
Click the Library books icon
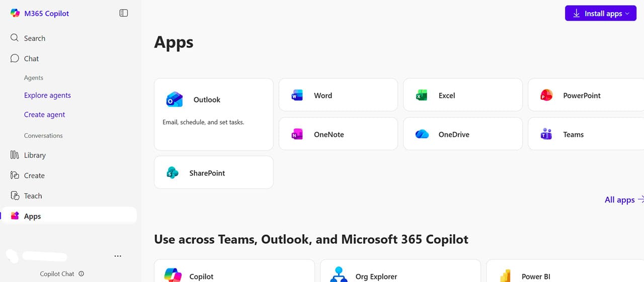click(15, 155)
